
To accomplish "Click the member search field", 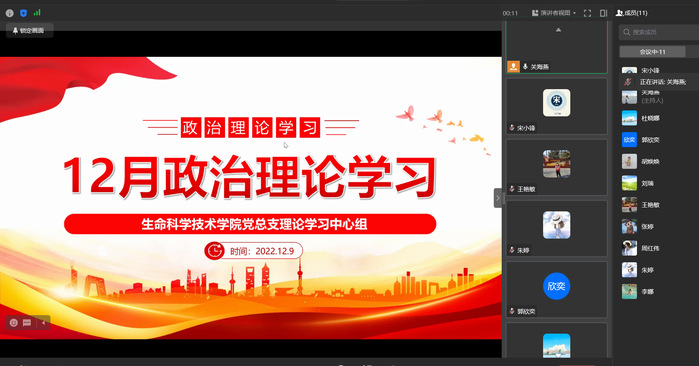I will [659, 32].
